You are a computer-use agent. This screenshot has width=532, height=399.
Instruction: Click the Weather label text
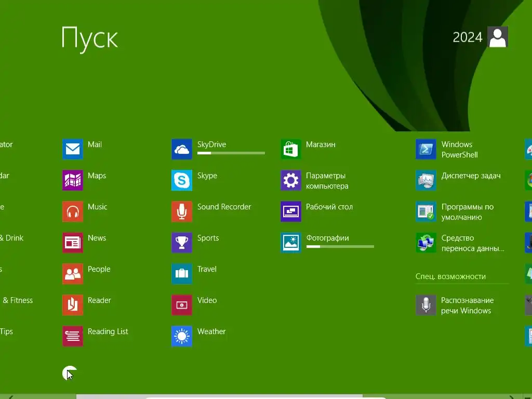click(211, 331)
